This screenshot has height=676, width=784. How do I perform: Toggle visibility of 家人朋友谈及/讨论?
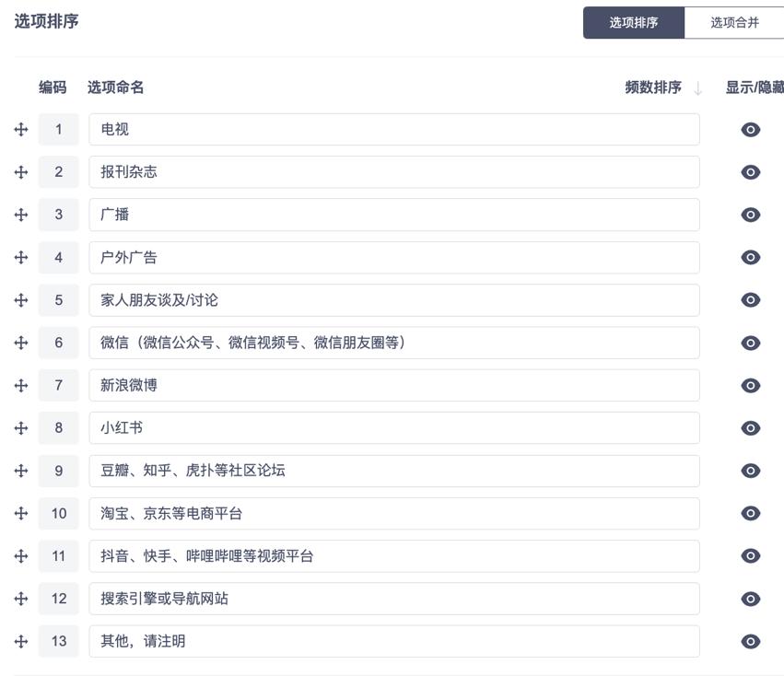click(750, 299)
